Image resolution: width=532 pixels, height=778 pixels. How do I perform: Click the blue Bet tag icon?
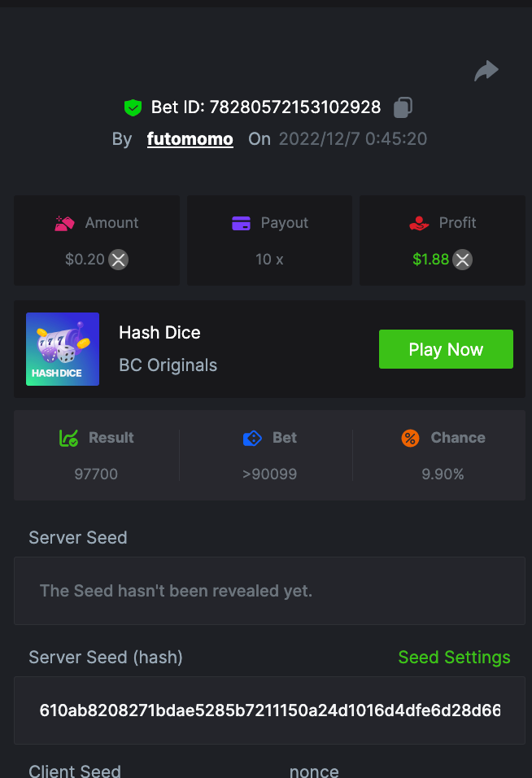(x=252, y=438)
